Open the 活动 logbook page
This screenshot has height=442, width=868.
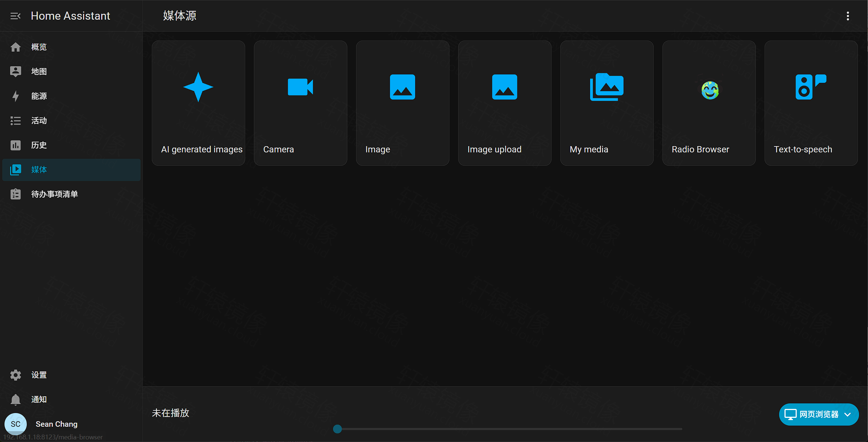(71, 120)
